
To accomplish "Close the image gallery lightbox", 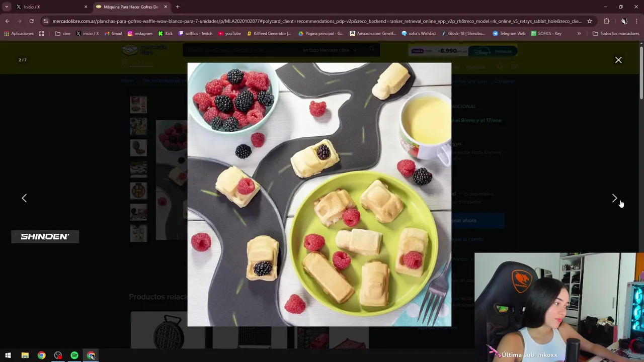I will click(618, 60).
